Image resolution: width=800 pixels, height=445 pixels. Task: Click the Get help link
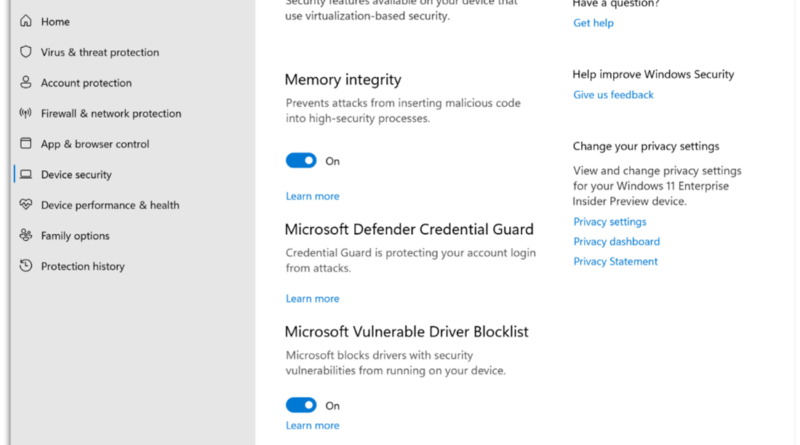pyautogui.click(x=593, y=23)
